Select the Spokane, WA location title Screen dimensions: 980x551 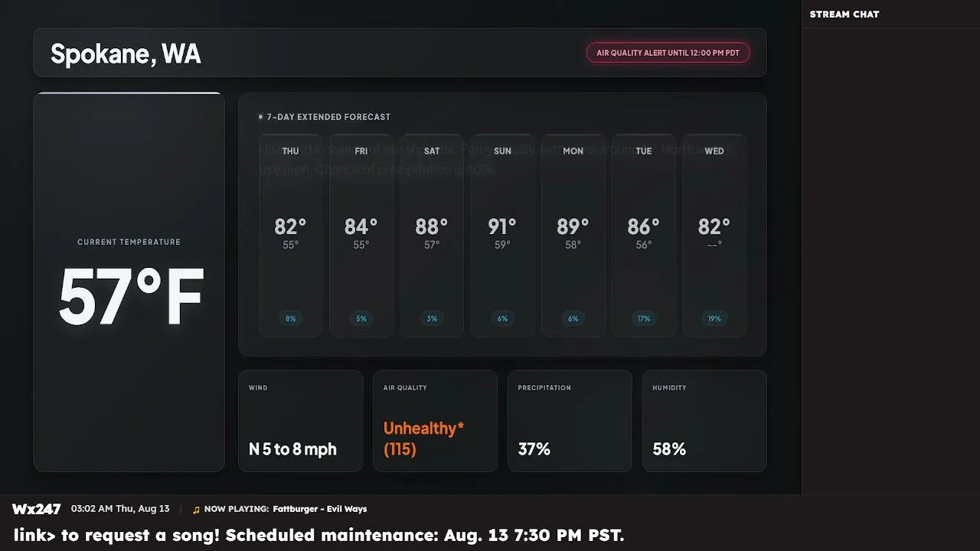[x=126, y=54]
